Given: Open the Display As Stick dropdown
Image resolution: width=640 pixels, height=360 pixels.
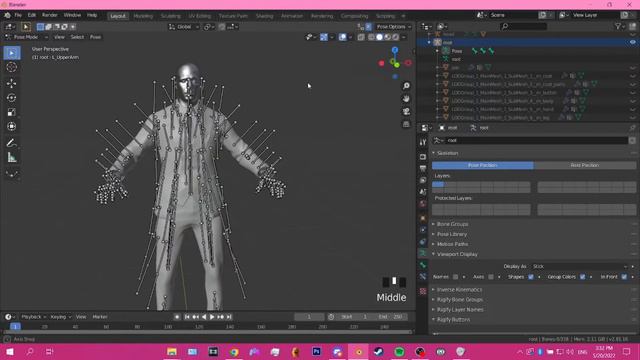Looking at the screenshot, I should (x=580, y=267).
